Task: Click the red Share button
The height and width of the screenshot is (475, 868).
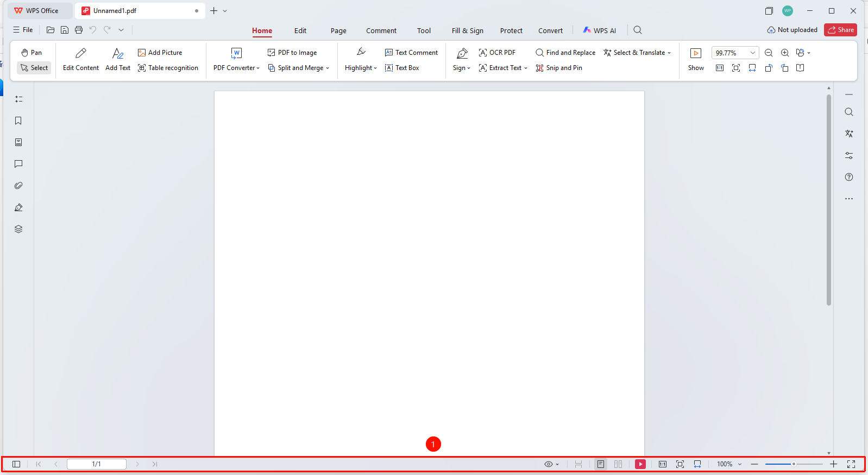Action: (x=840, y=30)
